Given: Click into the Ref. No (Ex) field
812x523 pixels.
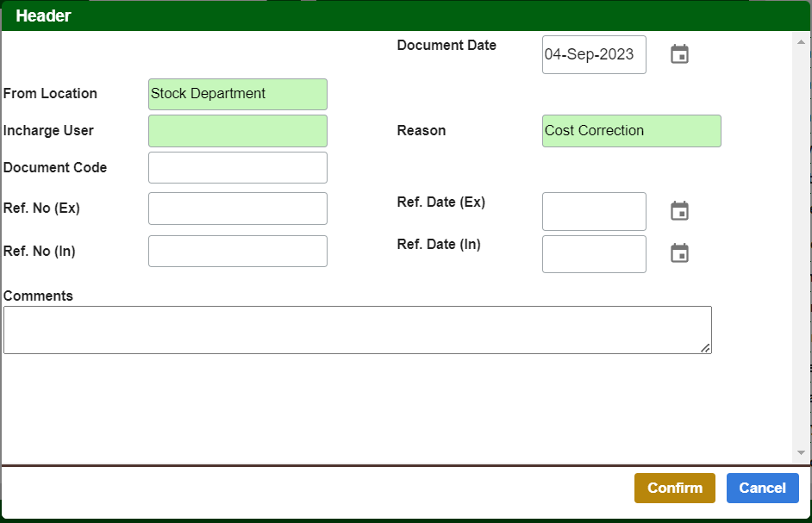Looking at the screenshot, I should point(237,209).
